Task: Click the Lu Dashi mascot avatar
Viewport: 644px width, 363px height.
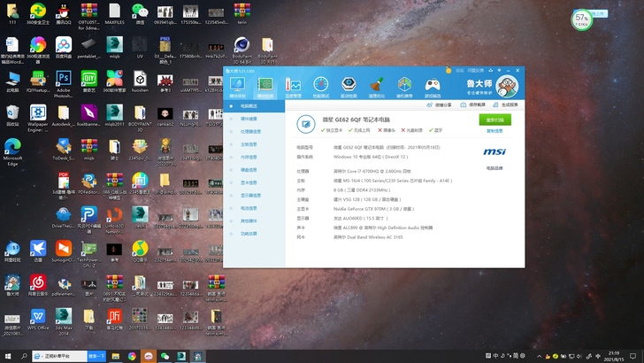Action: pos(507,86)
